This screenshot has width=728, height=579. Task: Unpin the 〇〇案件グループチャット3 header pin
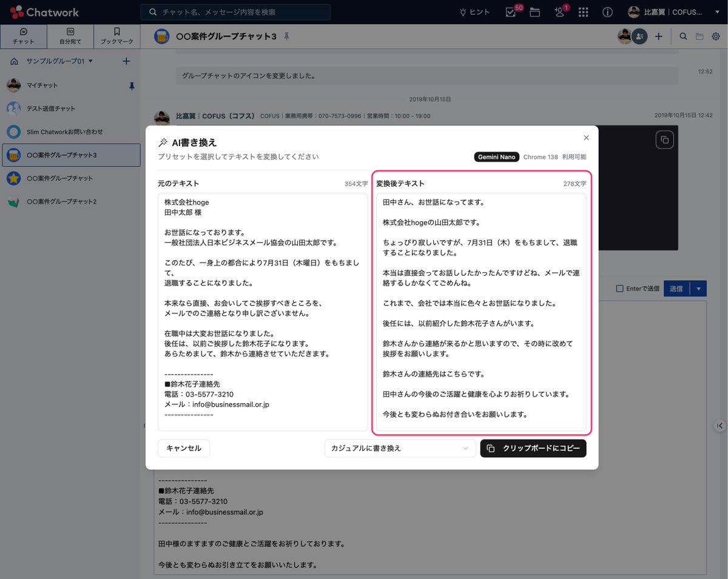[285, 36]
